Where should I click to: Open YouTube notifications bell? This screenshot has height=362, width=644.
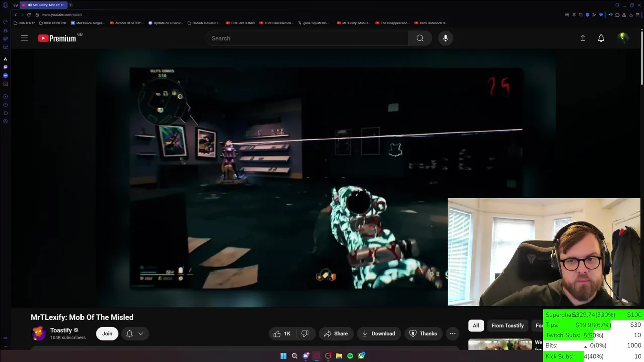[x=601, y=38]
